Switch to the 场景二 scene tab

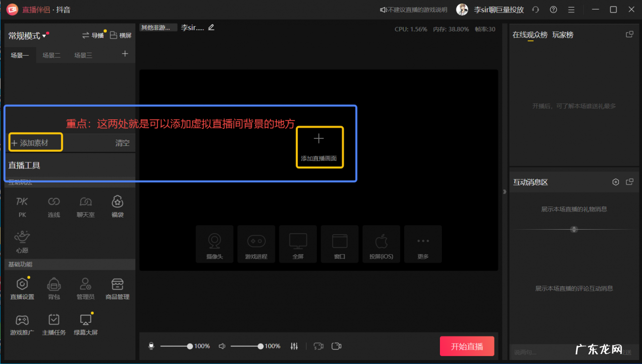click(x=51, y=55)
